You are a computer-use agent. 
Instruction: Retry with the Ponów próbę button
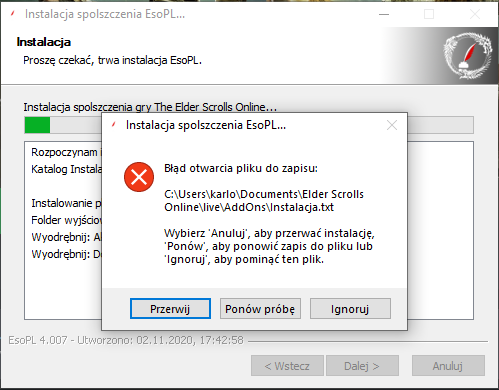260,309
